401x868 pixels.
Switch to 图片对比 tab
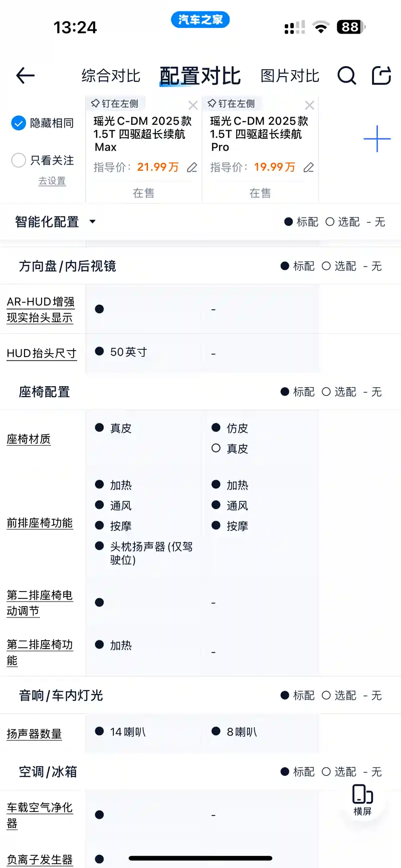[290, 76]
